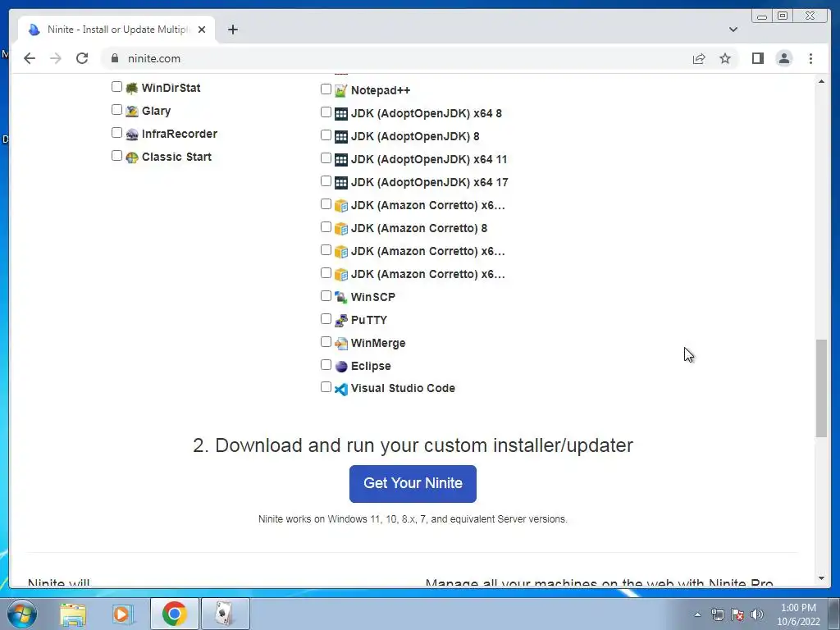The width and height of the screenshot is (840, 630).
Task: Click the scrollbar up arrow
Action: (x=821, y=81)
